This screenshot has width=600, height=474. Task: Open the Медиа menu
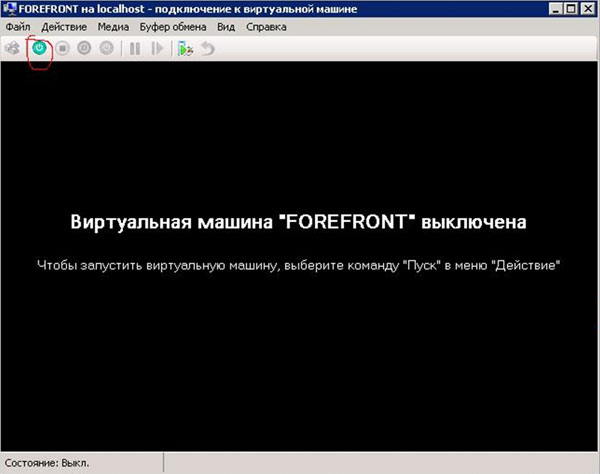[114, 27]
